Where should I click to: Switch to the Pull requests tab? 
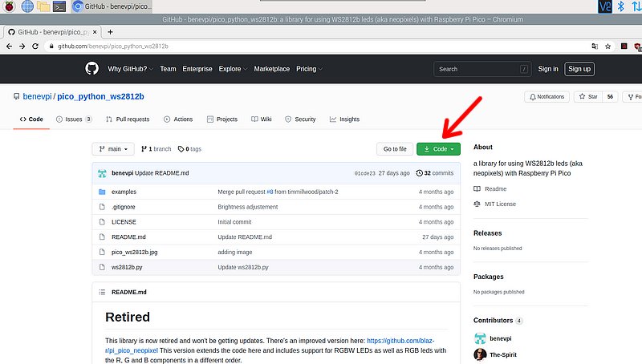[128, 119]
